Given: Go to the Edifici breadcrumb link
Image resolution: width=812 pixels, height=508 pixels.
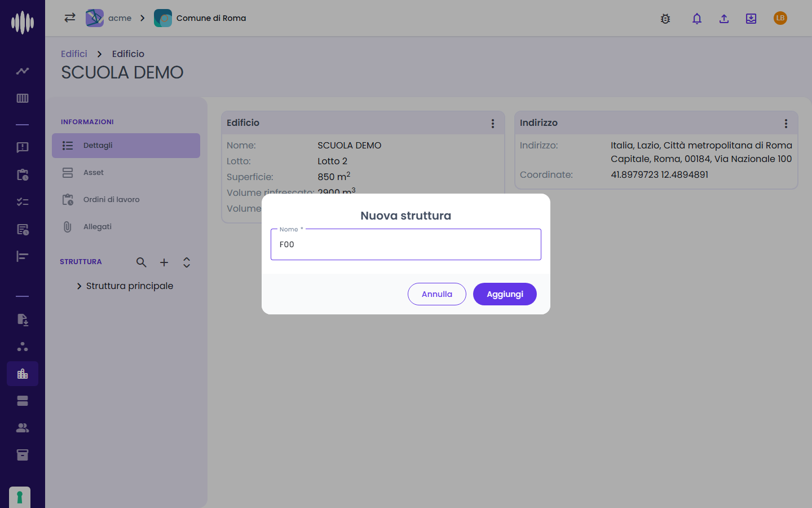Looking at the screenshot, I should pyautogui.click(x=74, y=54).
